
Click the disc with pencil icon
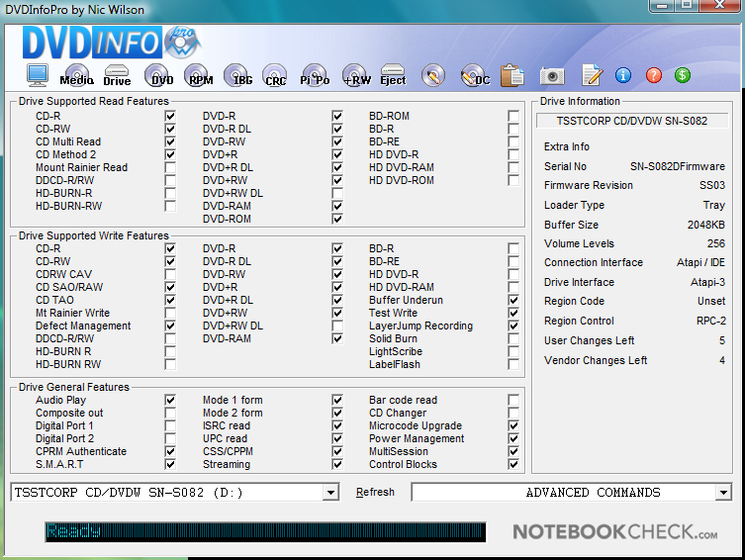tap(432, 75)
